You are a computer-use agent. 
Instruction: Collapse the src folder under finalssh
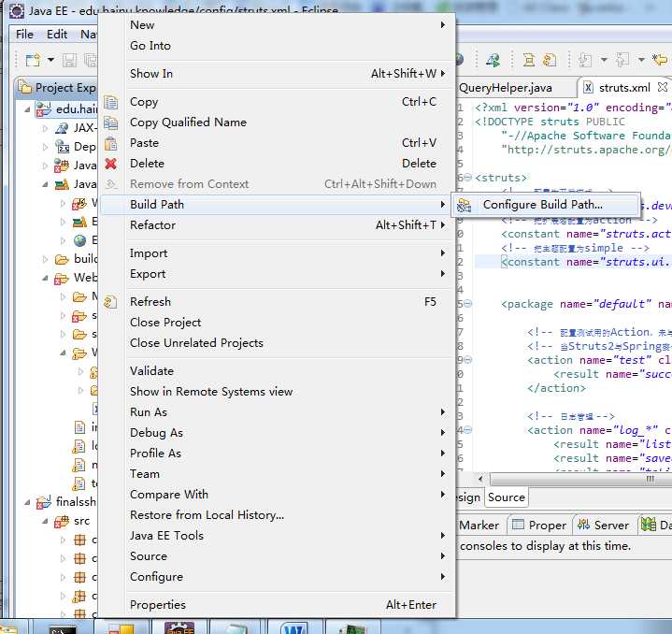coord(45,521)
